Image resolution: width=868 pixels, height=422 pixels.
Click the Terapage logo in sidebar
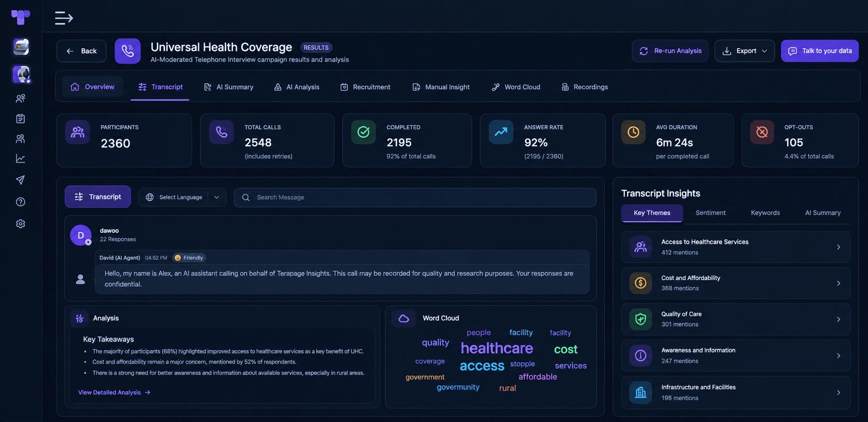click(x=21, y=17)
